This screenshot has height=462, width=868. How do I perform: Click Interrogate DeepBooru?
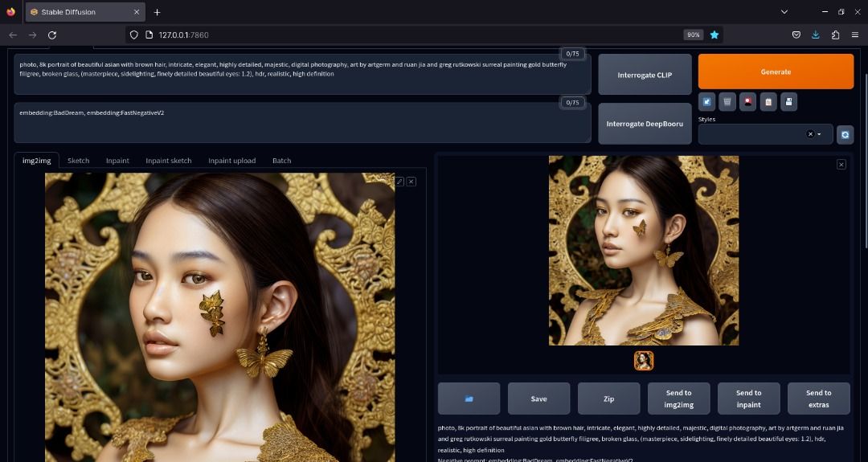pyautogui.click(x=645, y=124)
